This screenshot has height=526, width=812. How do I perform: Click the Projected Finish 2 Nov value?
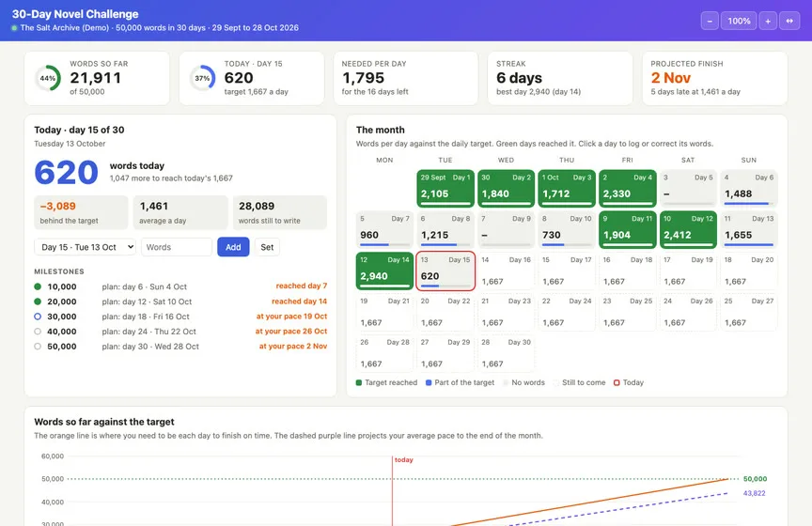coord(671,78)
